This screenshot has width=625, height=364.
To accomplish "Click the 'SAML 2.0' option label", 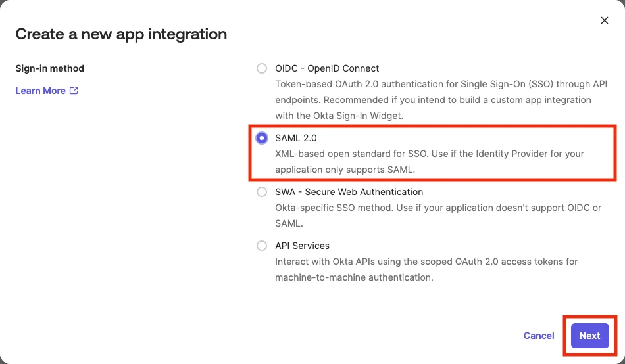I will 296,138.
